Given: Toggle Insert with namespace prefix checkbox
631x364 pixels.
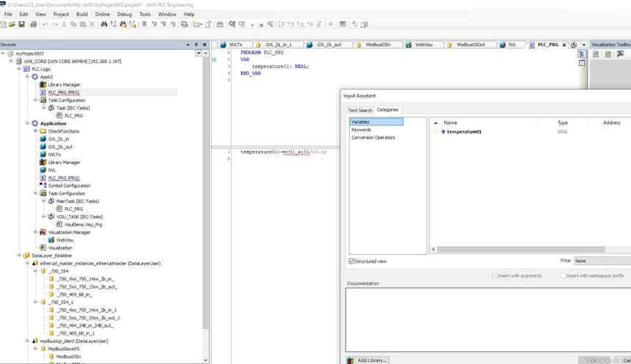Looking at the screenshot, I should click(x=563, y=275).
